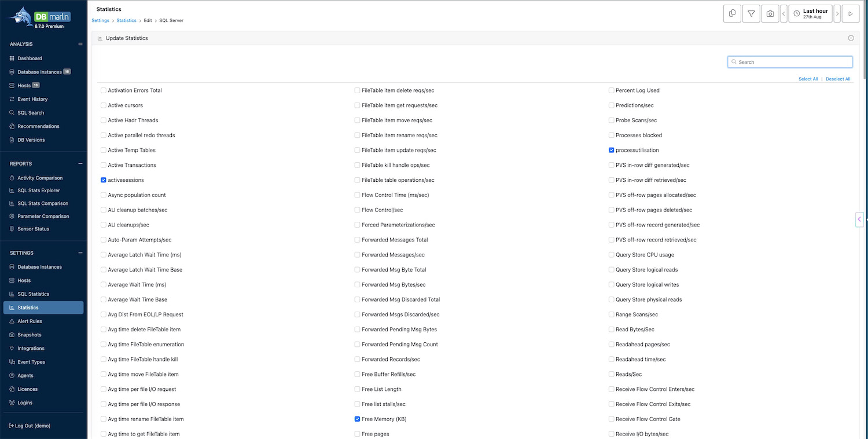
Task: Click the Agents icon
Action: (x=12, y=376)
